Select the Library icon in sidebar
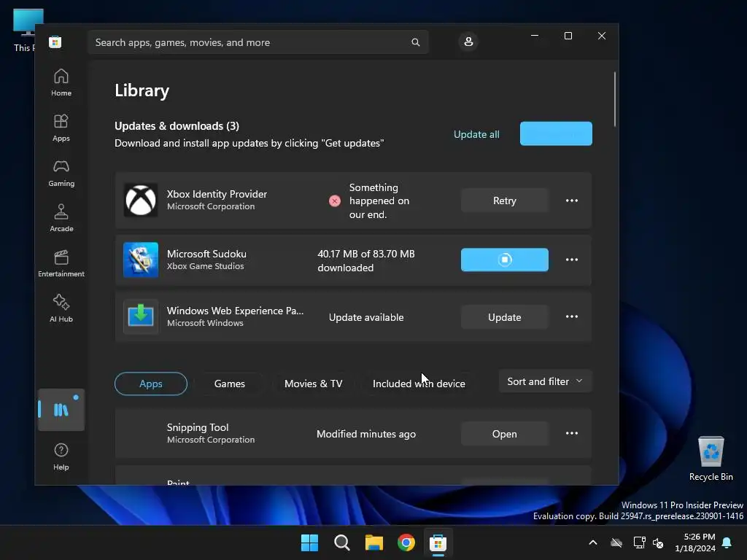Viewport: 747px width, 560px height. 61,410
